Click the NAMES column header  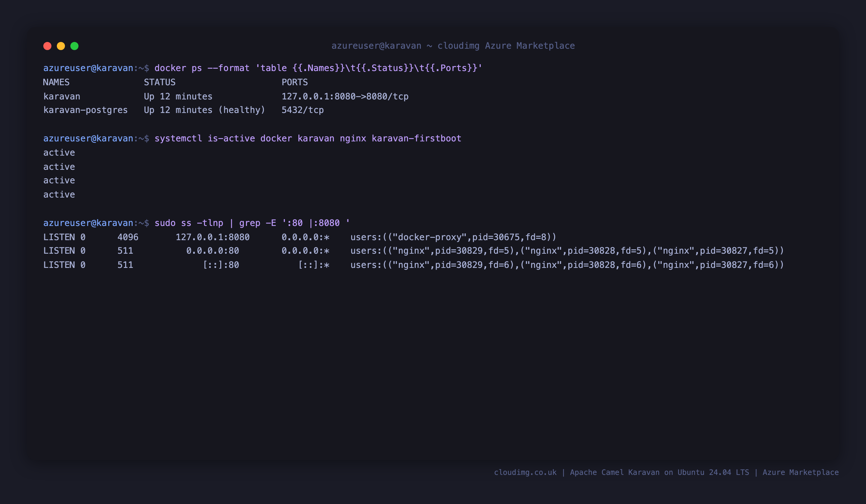(56, 82)
